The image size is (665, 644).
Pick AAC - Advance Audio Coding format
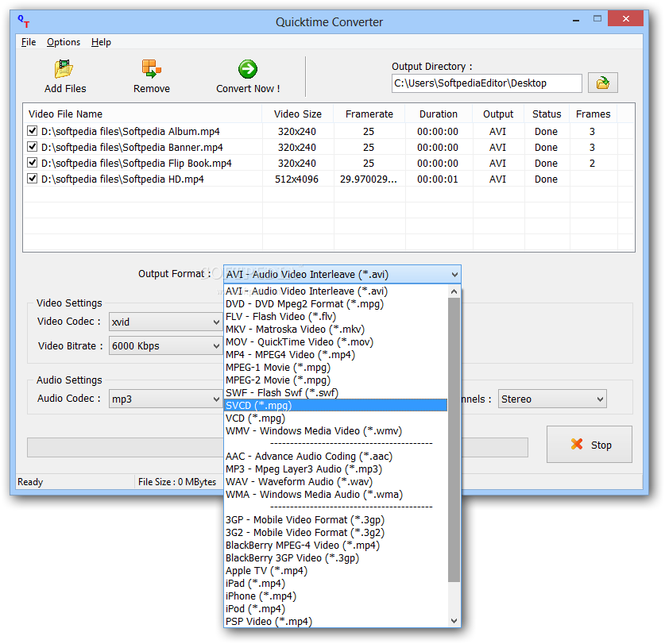coord(336,457)
